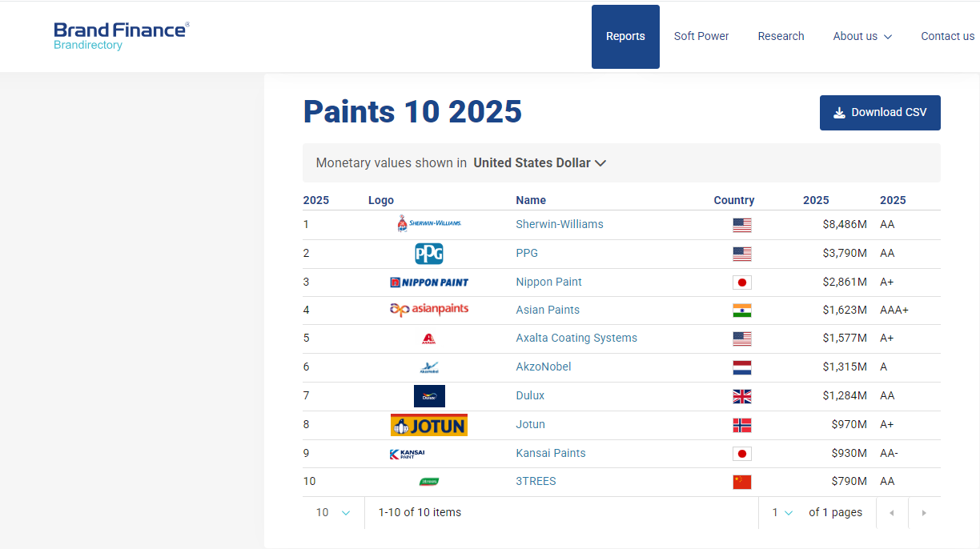Click the 'Paints 10 2025' heading
980x549 pixels.
(x=412, y=112)
